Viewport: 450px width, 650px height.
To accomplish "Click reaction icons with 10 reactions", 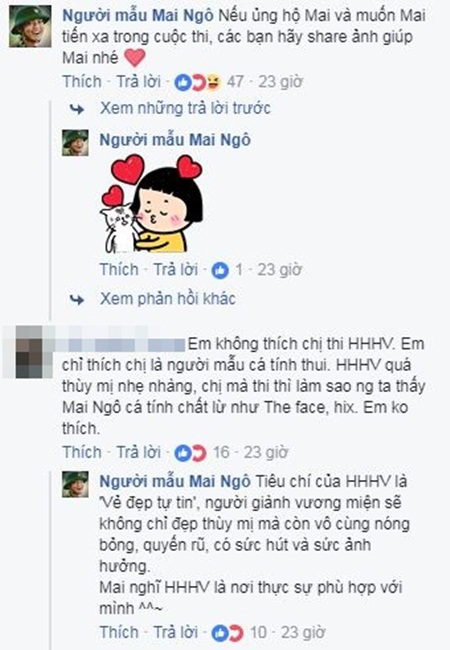I will (x=227, y=633).
